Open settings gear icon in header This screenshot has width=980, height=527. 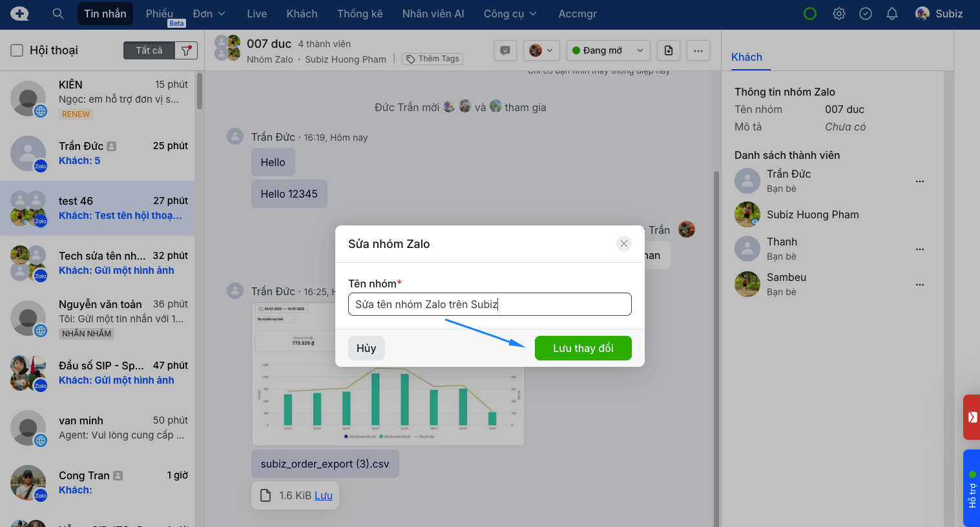tap(839, 14)
